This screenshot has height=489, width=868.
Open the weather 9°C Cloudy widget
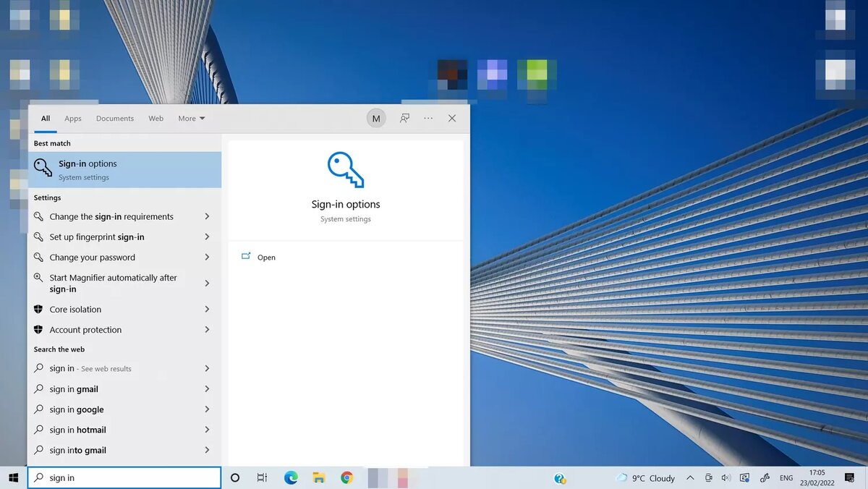[645, 478]
